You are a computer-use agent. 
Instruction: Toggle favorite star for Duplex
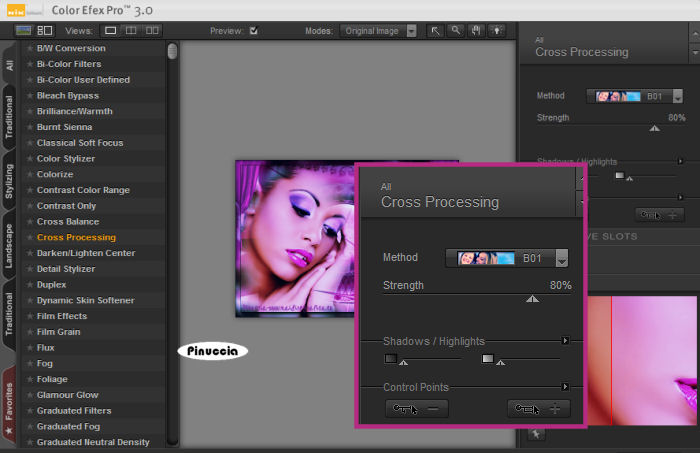click(x=30, y=284)
